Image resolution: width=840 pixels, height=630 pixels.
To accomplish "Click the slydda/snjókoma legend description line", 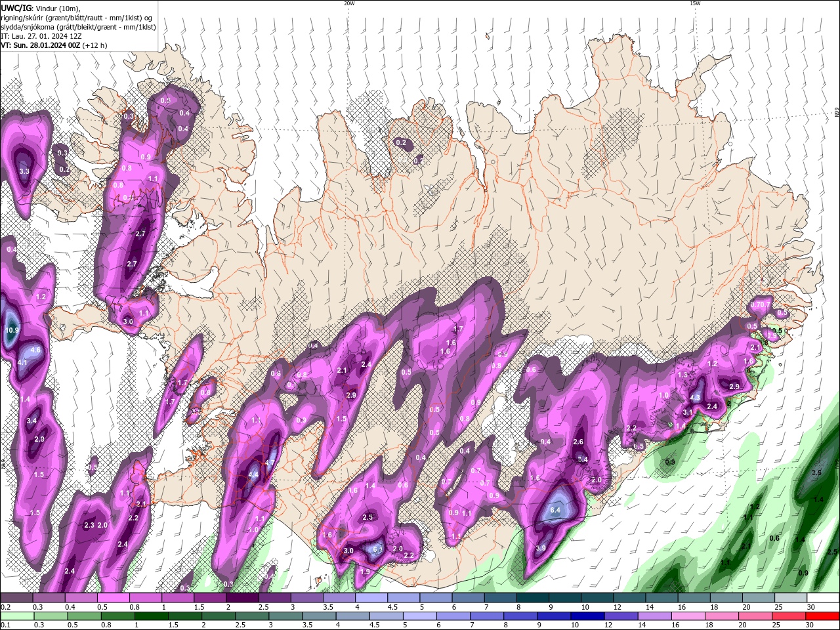I will (x=78, y=27).
